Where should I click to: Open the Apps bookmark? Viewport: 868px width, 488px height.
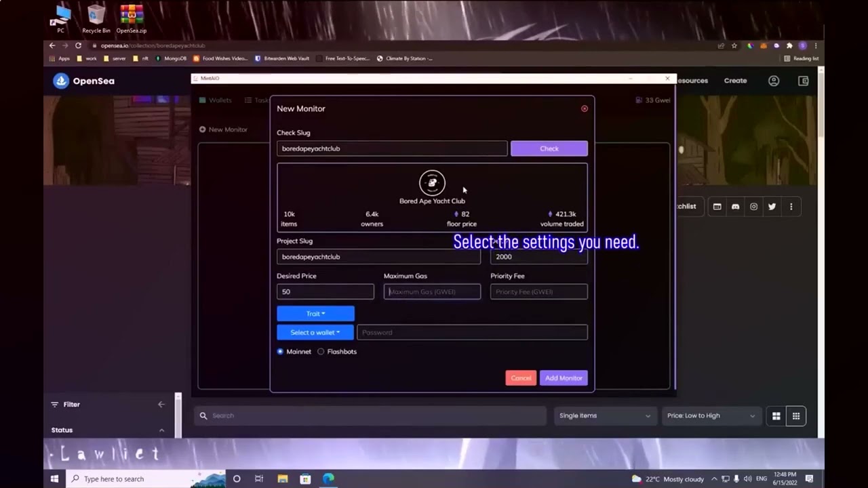point(60,58)
